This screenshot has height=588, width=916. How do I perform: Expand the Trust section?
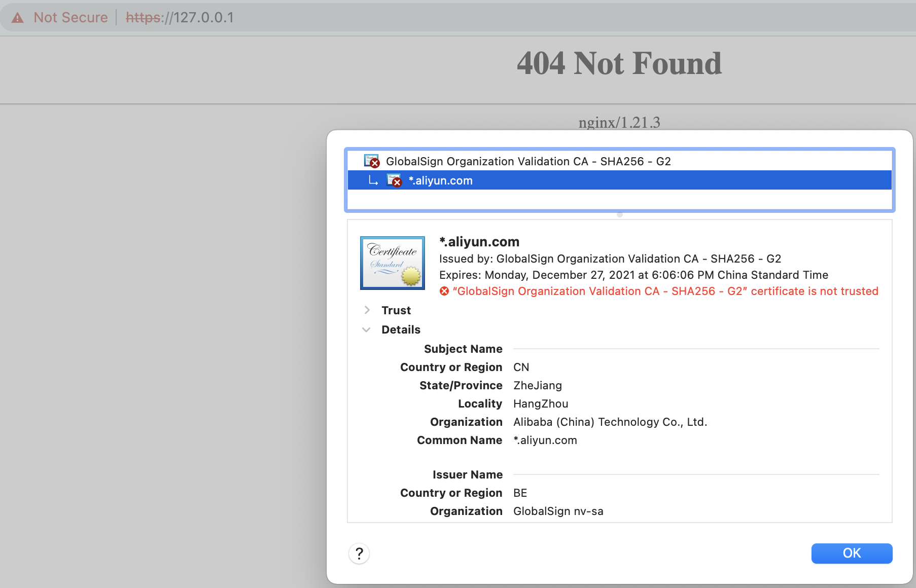click(x=367, y=310)
